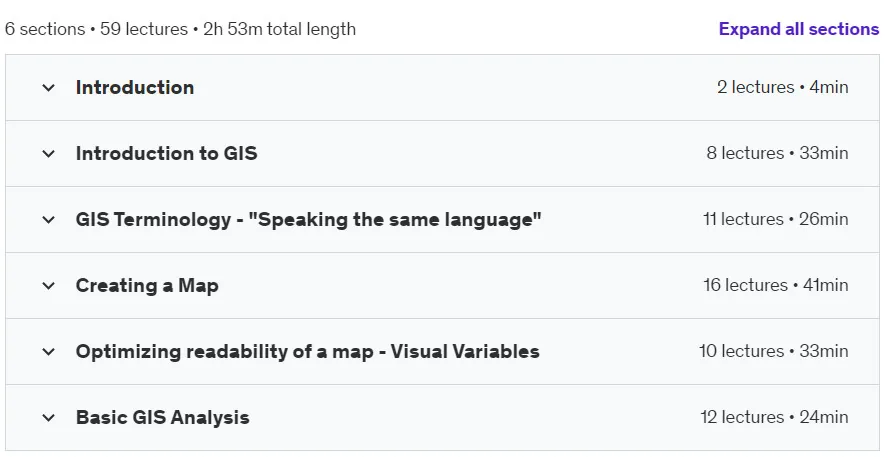885x457 pixels.
Task: Click the 16 lectures • 41min label
Action: pyautogui.click(x=776, y=285)
